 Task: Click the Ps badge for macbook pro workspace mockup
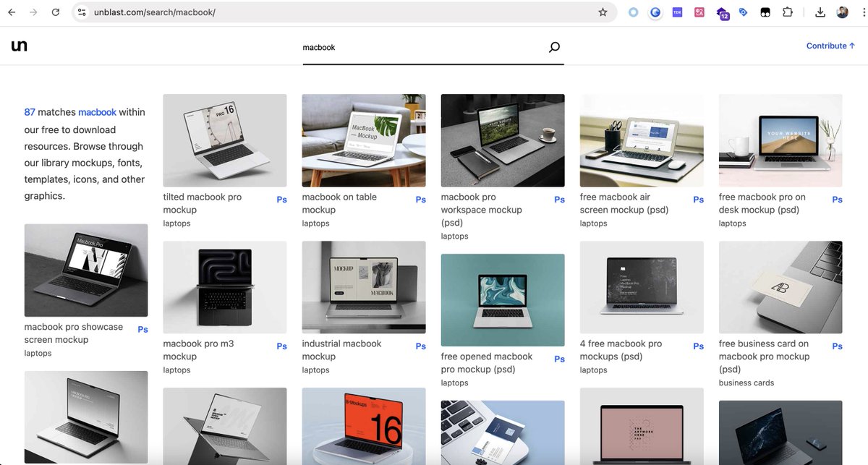point(559,200)
